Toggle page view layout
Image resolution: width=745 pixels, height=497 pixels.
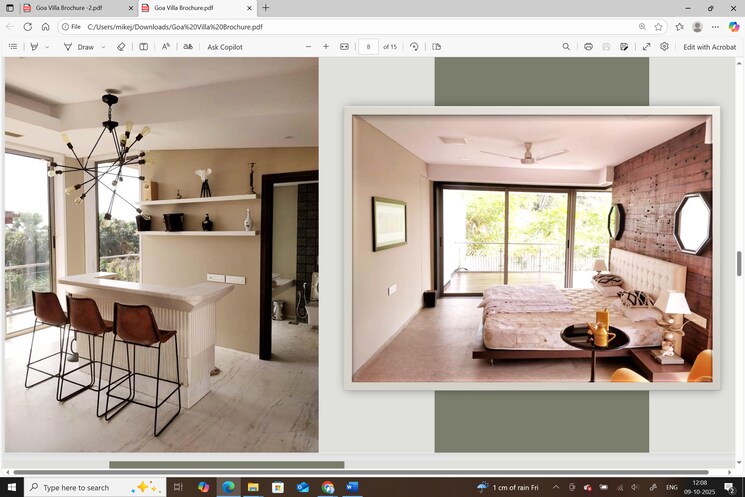[x=437, y=47]
